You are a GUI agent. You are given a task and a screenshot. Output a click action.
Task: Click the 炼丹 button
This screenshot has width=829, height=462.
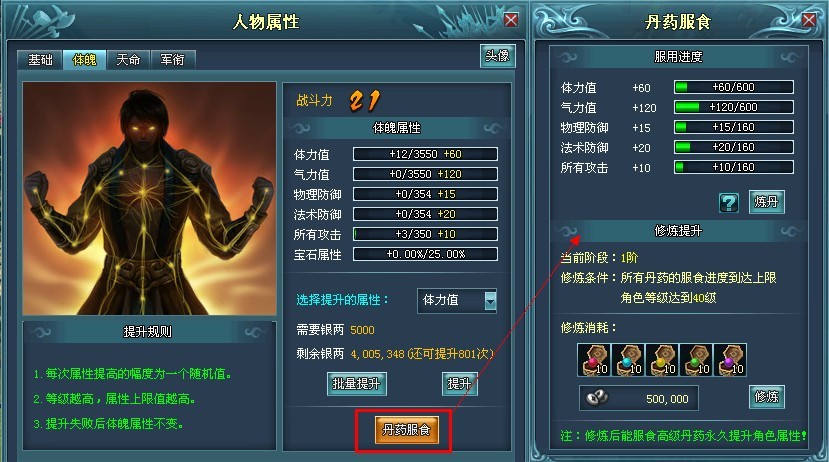click(766, 202)
